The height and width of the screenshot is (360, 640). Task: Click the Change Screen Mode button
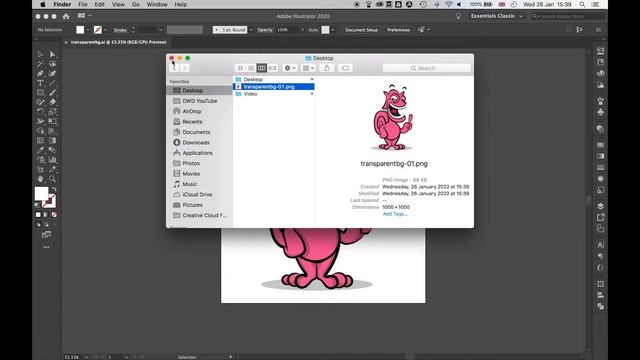46,234
